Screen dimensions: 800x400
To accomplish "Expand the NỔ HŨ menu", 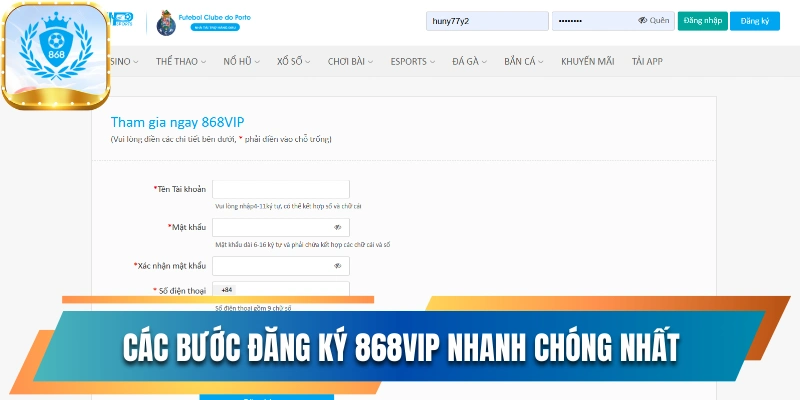I will click(x=241, y=61).
